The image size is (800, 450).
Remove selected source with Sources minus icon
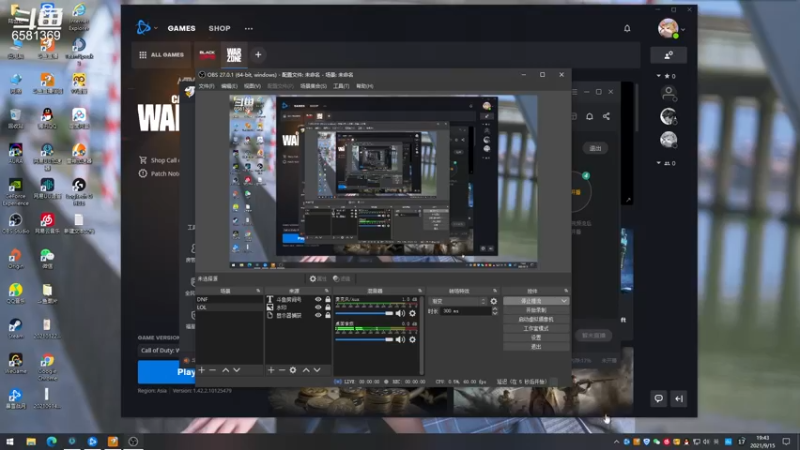(282, 370)
